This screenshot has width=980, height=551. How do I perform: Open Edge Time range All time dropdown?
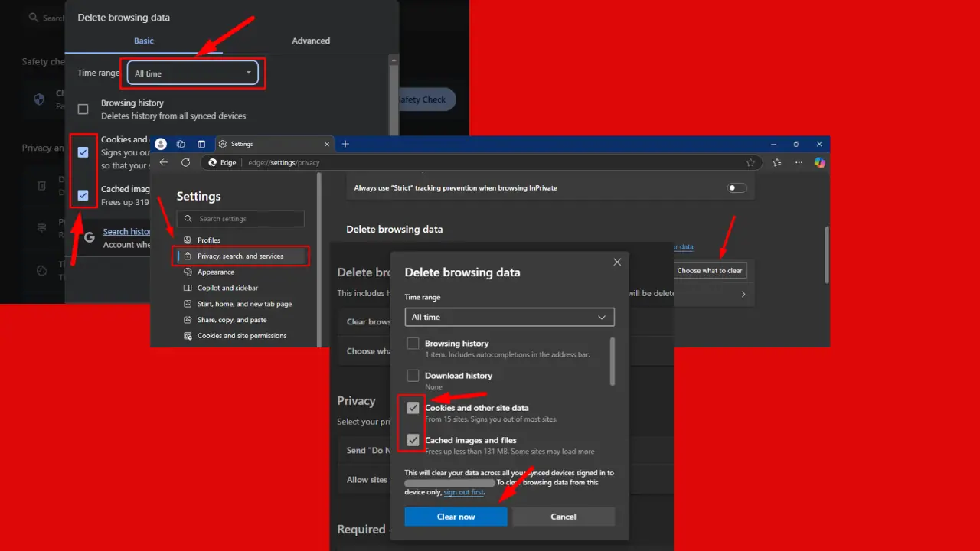coord(509,317)
